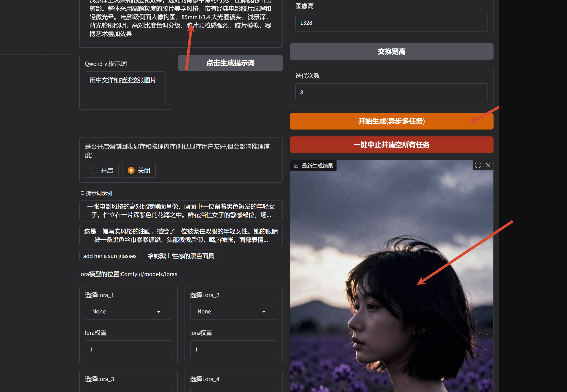Viewport: 567px width, 392px height.
Task: Close the latest generated result image
Action: [488, 165]
